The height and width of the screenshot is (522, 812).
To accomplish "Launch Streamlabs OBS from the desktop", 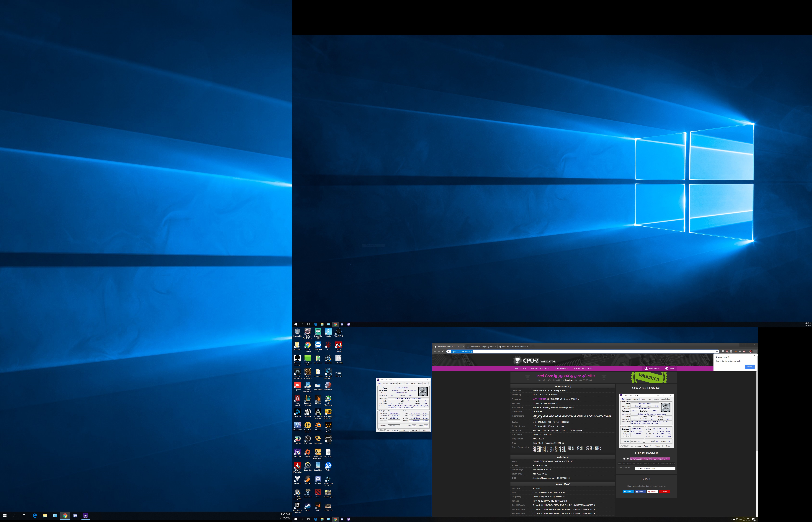I will tap(318, 333).
